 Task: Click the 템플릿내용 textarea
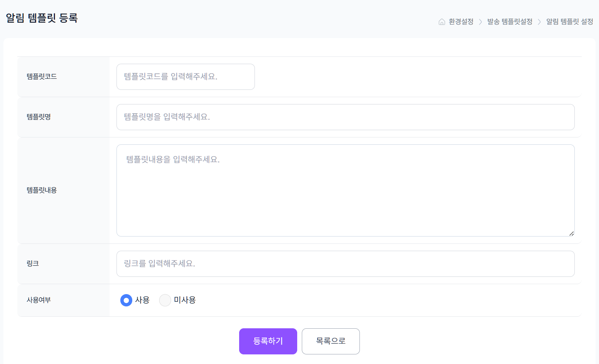click(345, 190)
